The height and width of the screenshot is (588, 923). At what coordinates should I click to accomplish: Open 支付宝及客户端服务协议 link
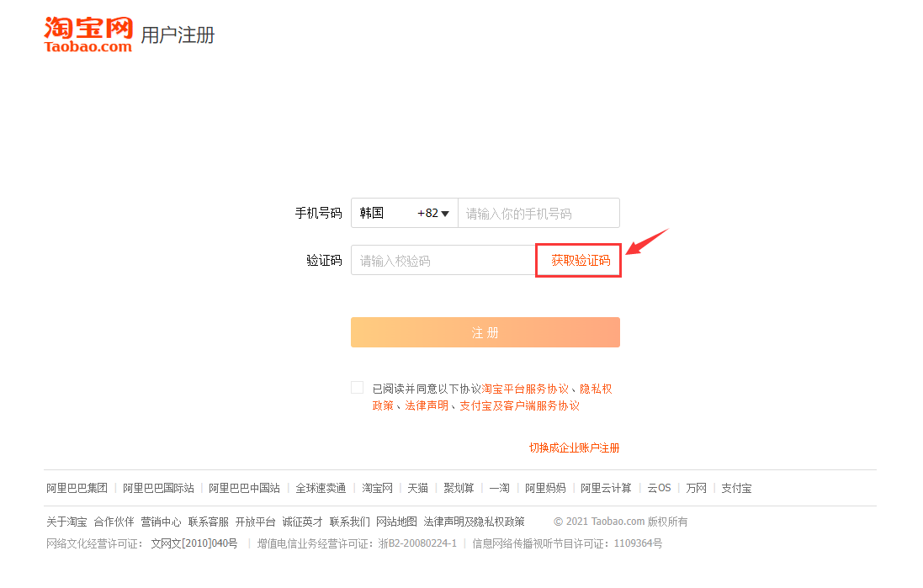pyautogui.click(x=520, y=405)
